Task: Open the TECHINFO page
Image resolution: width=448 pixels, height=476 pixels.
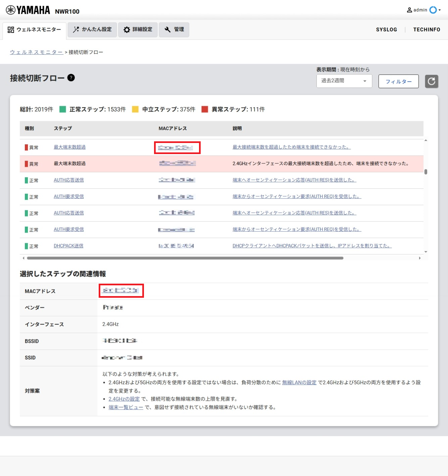Action: pyautogui.click(x=427, y=30)
